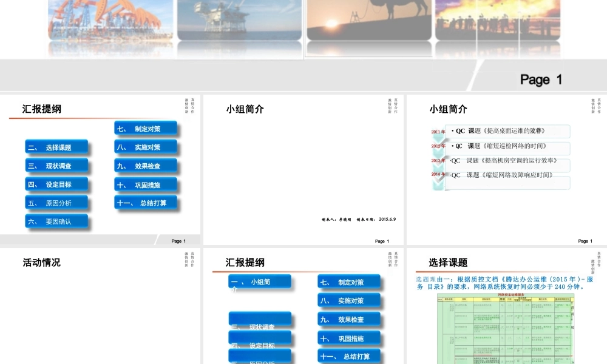Click the blue 选题理由一 paragraph
The image size is (607, 364).
tap(504, 283)
